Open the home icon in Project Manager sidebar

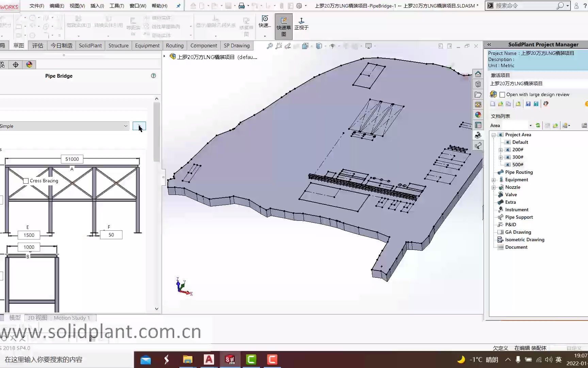tap(478, 74)
